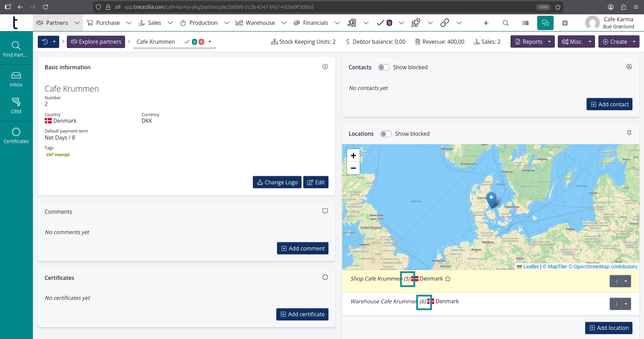Open the global search icon
This screenshot has height=339, width=644.
pyautogui.click(x=505, y=23)
